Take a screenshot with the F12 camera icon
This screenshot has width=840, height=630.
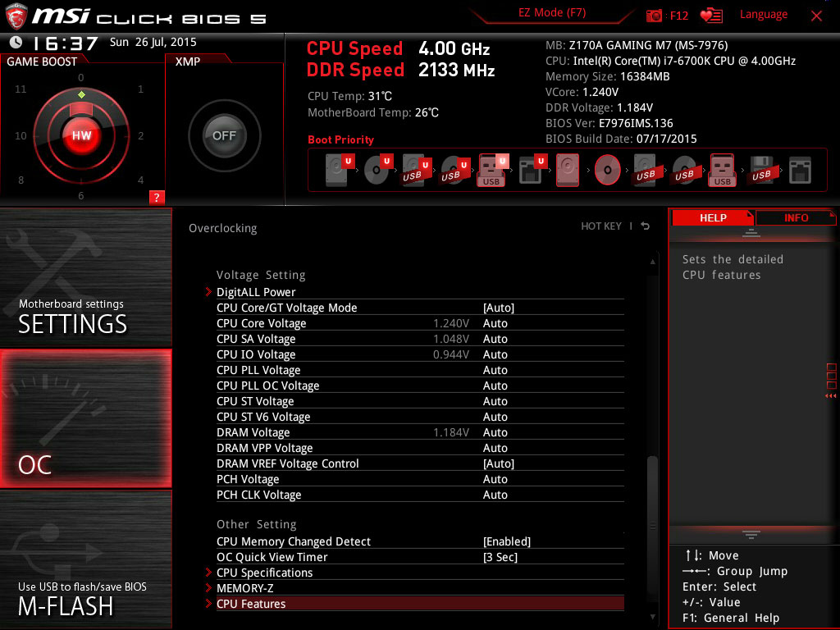pos(654,16)
